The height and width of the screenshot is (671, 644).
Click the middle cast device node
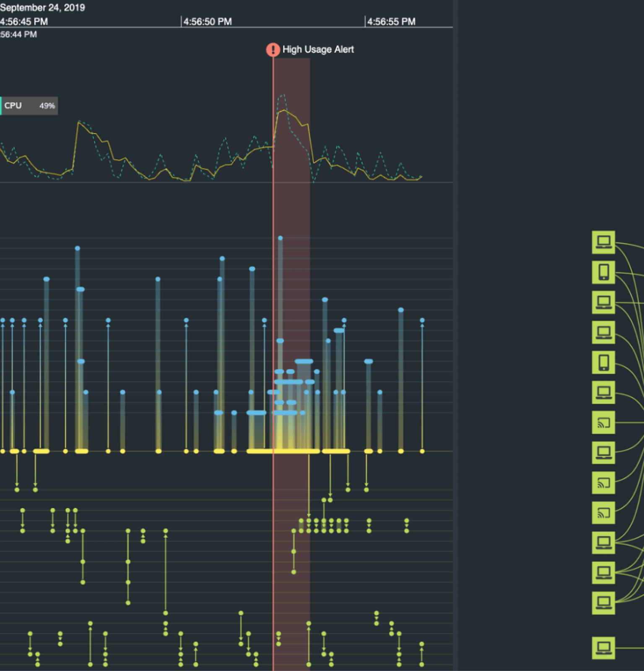tap(603, 483)
